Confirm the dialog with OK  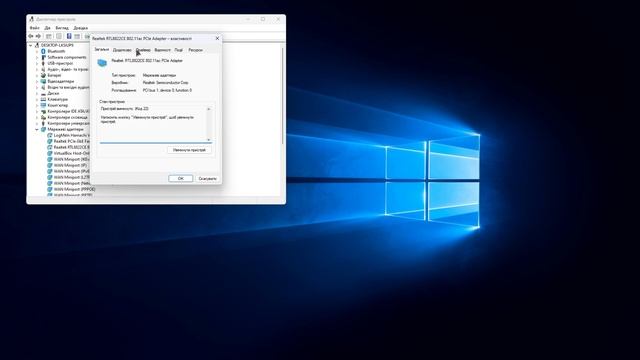pyautogui.click(x=180, y=178)
